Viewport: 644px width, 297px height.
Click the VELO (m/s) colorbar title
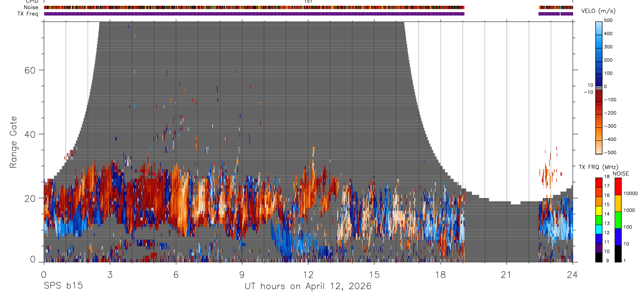click(598, 12)
